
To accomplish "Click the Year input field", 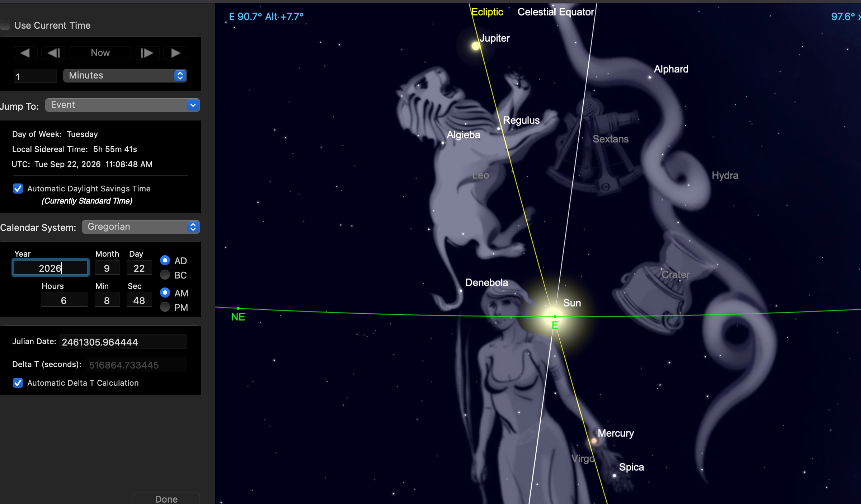I will click(x=51, y=268).
